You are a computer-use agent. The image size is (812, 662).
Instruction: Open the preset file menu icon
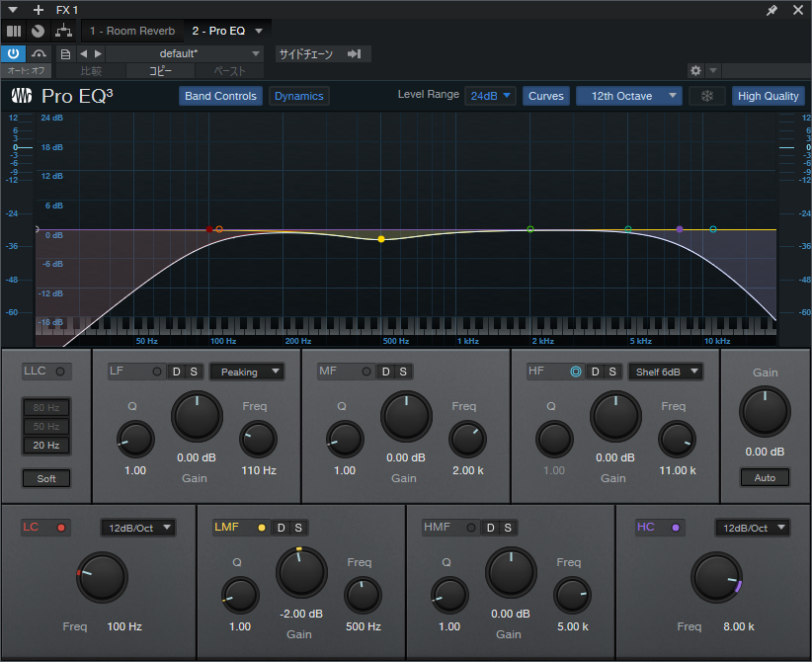tap(66, 54)
